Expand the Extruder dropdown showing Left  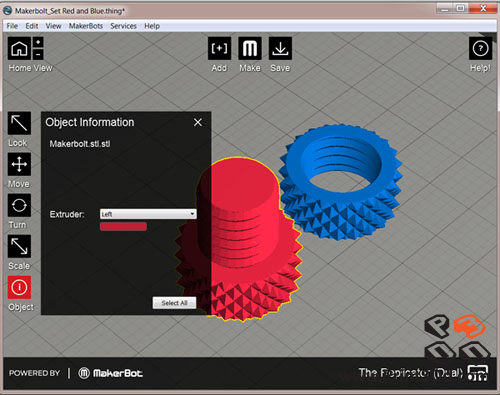pos(148,214)
